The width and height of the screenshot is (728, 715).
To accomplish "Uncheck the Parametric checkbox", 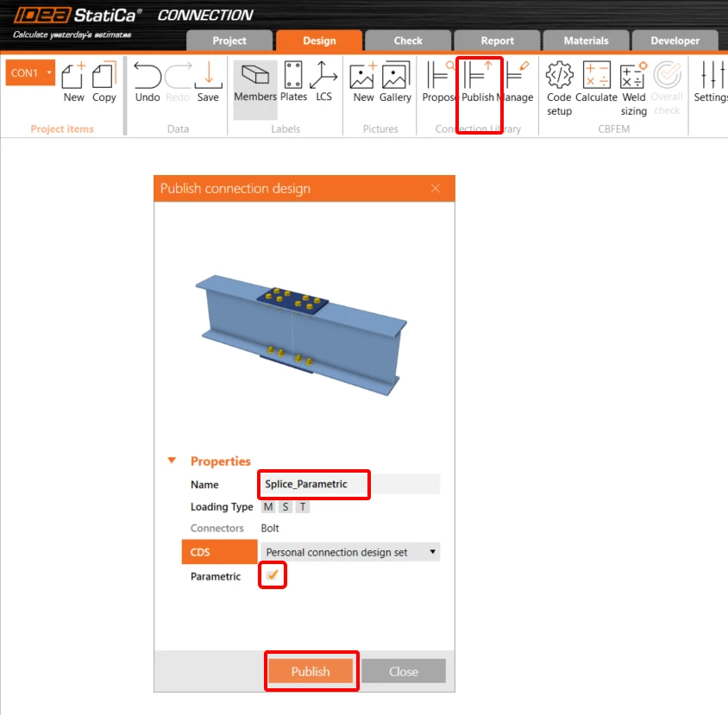I will click(273, 575).
